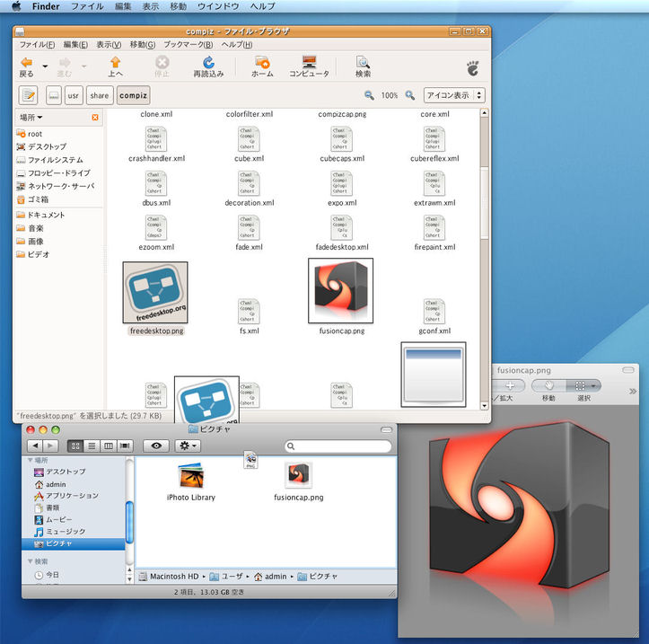The image size is (649, 644).
Task: Click the root drive path button
Action: 53,95
